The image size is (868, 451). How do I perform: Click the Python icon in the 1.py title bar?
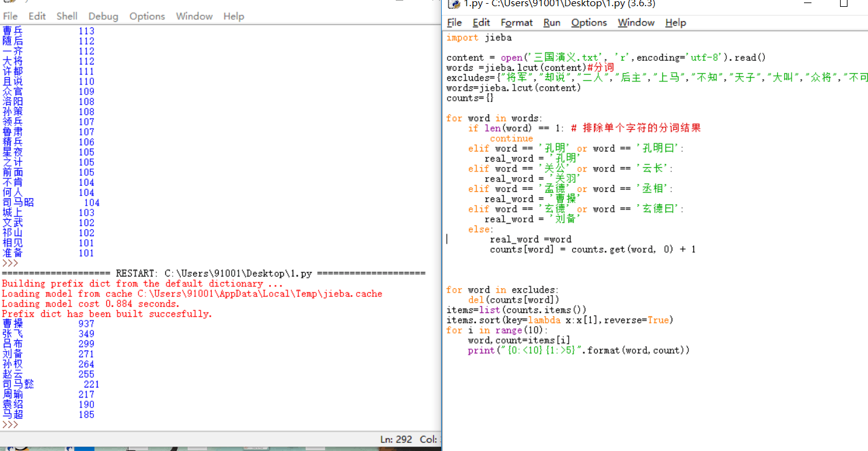pos(454,4)
